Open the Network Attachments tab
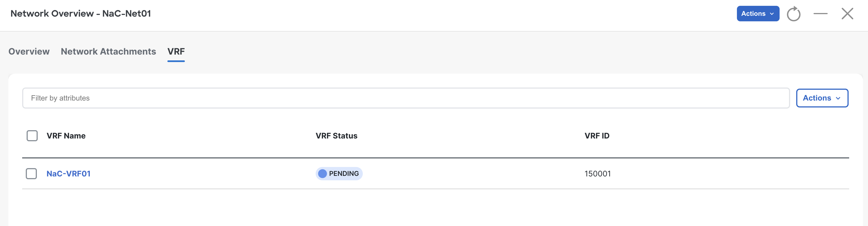868x226 pixels. click(x=108, y=52)
